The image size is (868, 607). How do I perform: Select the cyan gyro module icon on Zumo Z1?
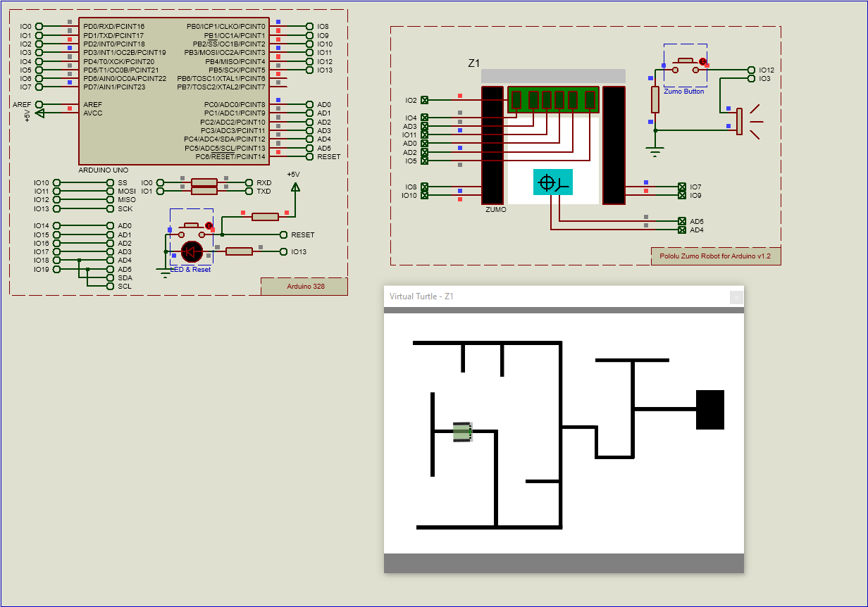point(552,182)
